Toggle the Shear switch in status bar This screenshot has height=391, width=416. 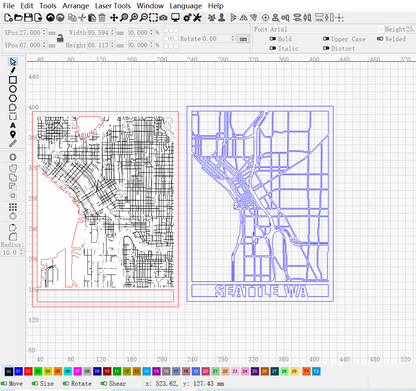pos(104,383)
